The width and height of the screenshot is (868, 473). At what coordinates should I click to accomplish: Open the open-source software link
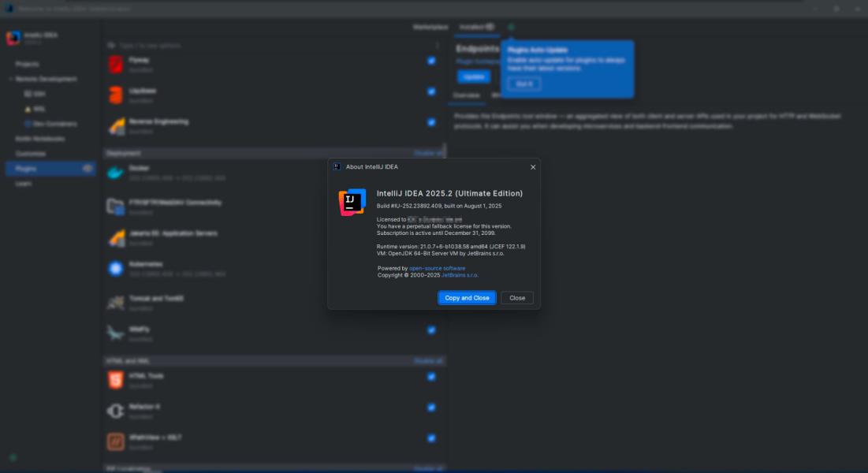pos(437,268)
